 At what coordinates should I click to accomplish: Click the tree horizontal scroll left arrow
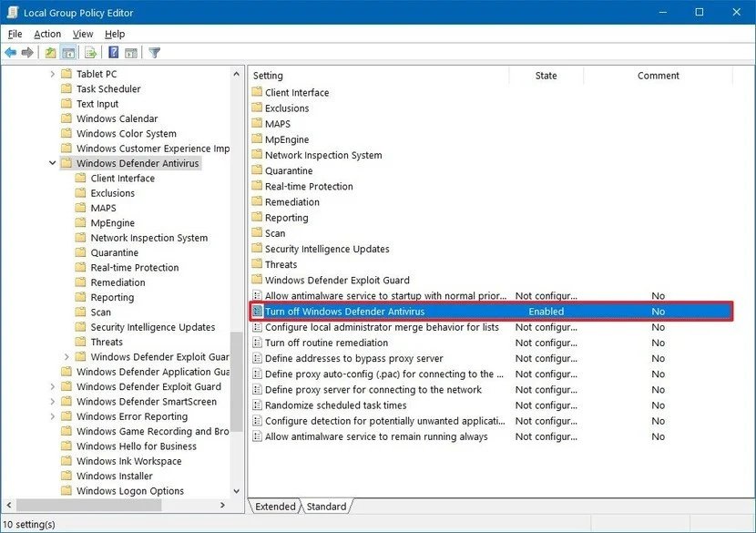[9, 505]
